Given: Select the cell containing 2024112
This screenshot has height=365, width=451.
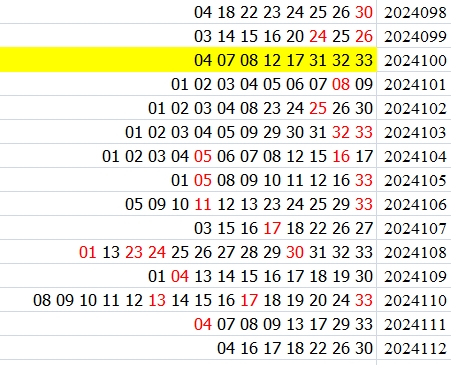Looking at the screenshot, I should point(414,348).
